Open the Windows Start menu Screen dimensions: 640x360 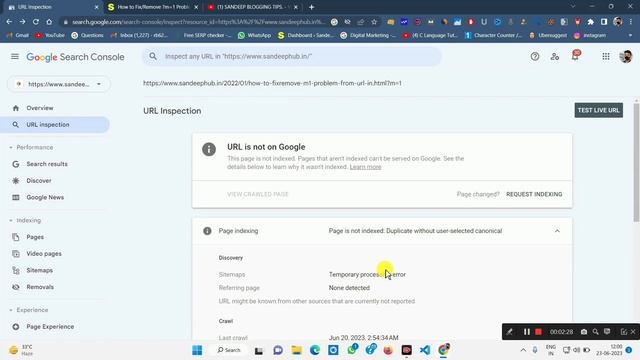click(x=197, y=350)
